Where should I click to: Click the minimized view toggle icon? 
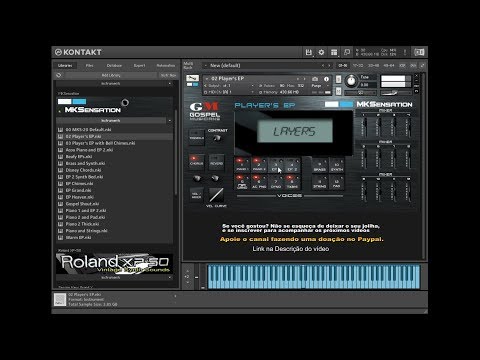pyautogui.click(x=347, y=52)
